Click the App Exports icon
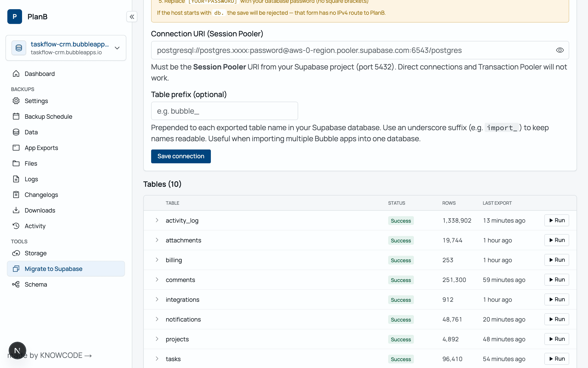 click(x=16, y=148)
